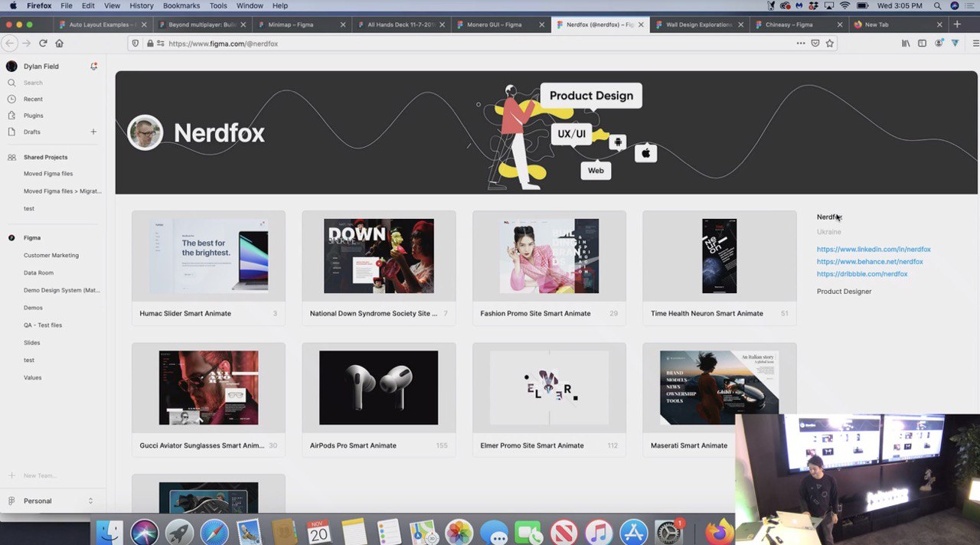
Task: Open the Music app from the dock
Action: (x=599, y=532)
